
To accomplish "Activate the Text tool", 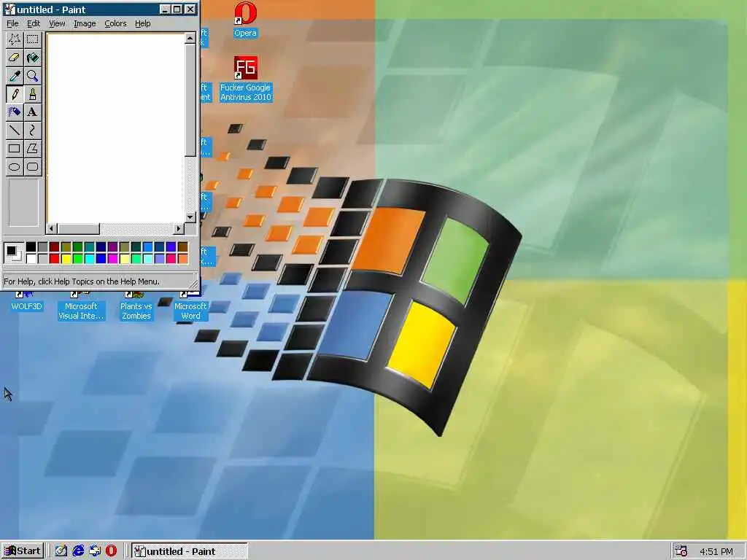I will pos(32,112).
